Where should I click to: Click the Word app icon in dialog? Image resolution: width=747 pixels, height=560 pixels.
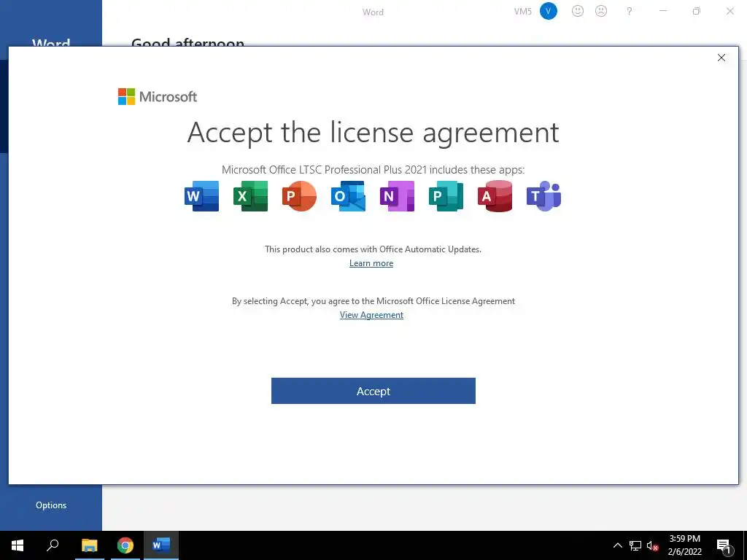coord(201,196)
